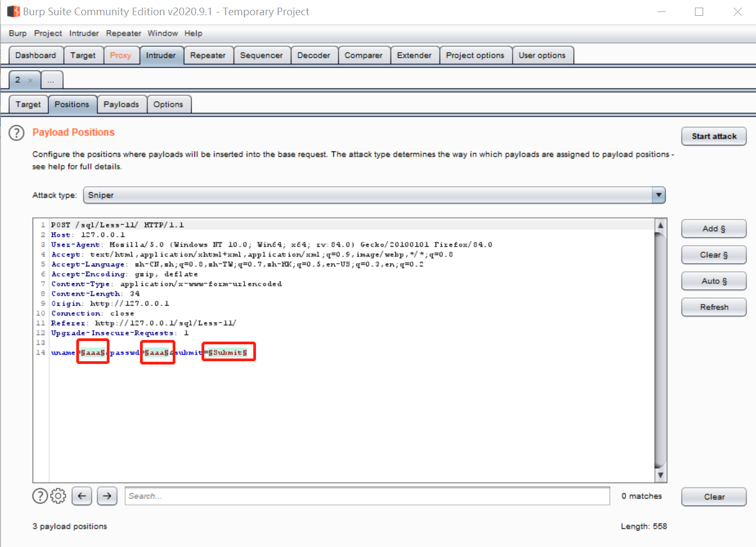
Task: Click the Burp Suite logo icon
Action: pos(13,11)
